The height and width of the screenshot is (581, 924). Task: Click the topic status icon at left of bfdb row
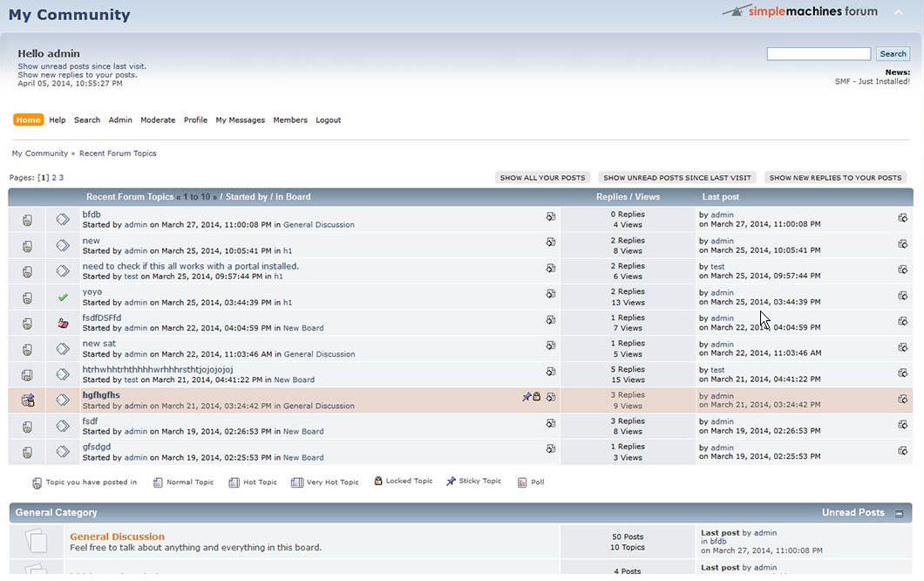coord(27,220)
